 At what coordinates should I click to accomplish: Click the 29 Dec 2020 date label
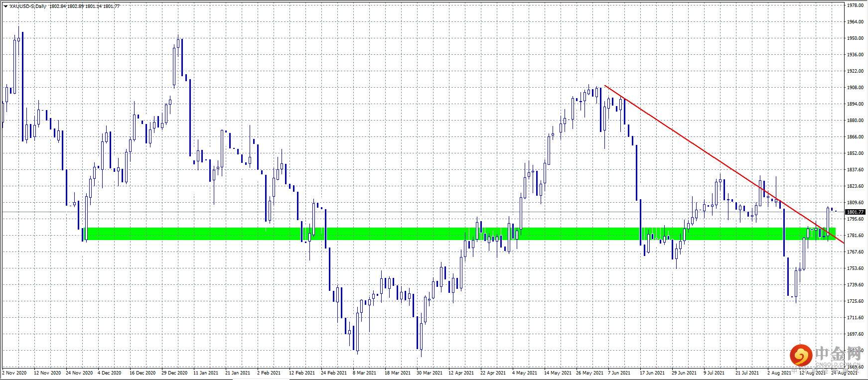point(174,373)
